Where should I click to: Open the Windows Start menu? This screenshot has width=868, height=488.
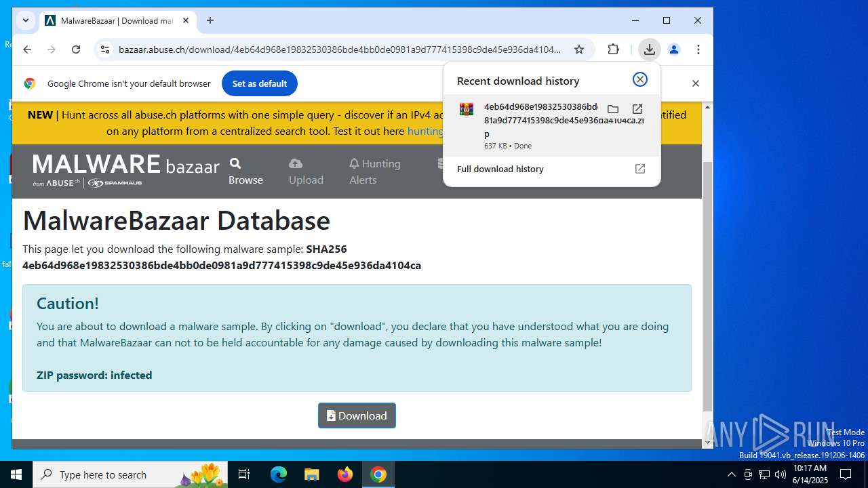16,474
